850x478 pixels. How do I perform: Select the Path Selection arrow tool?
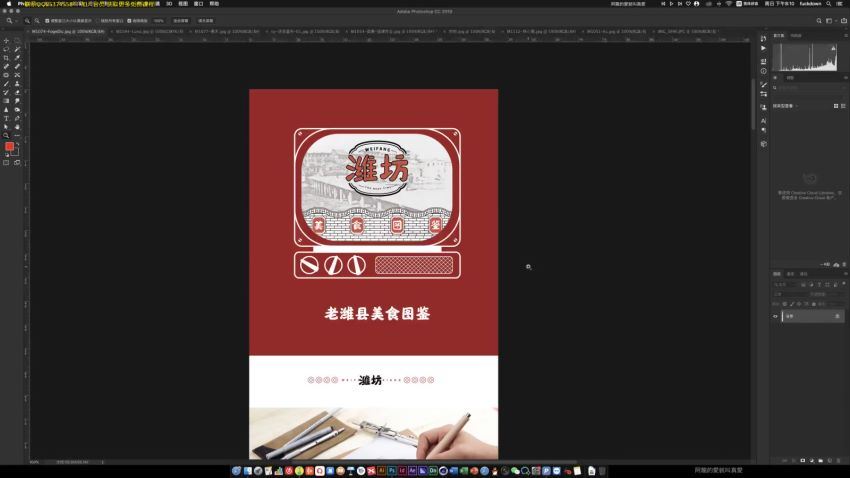pyautogui.click(x=6, y=127)
